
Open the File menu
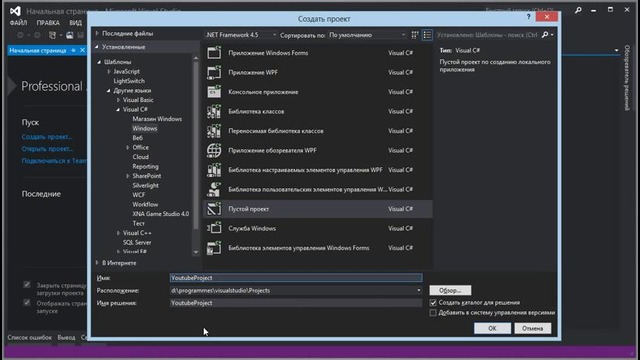pyautogui.click(x=18, y=23)
